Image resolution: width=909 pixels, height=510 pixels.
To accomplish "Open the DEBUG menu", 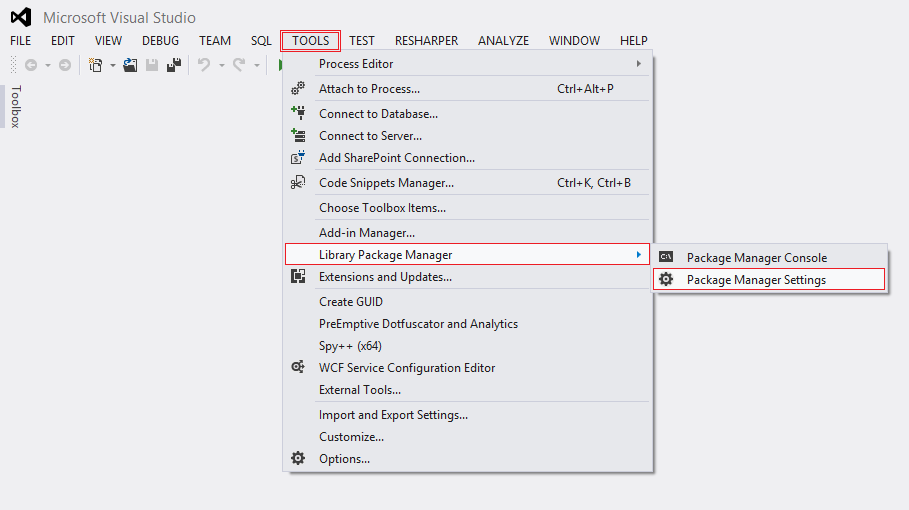I will tap(161, 41).
